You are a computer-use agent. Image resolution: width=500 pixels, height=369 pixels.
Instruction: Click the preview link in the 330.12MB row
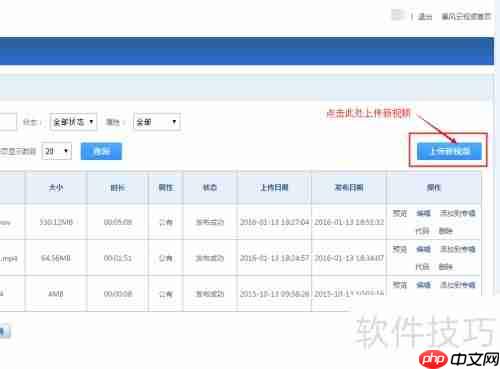(400, 213)
